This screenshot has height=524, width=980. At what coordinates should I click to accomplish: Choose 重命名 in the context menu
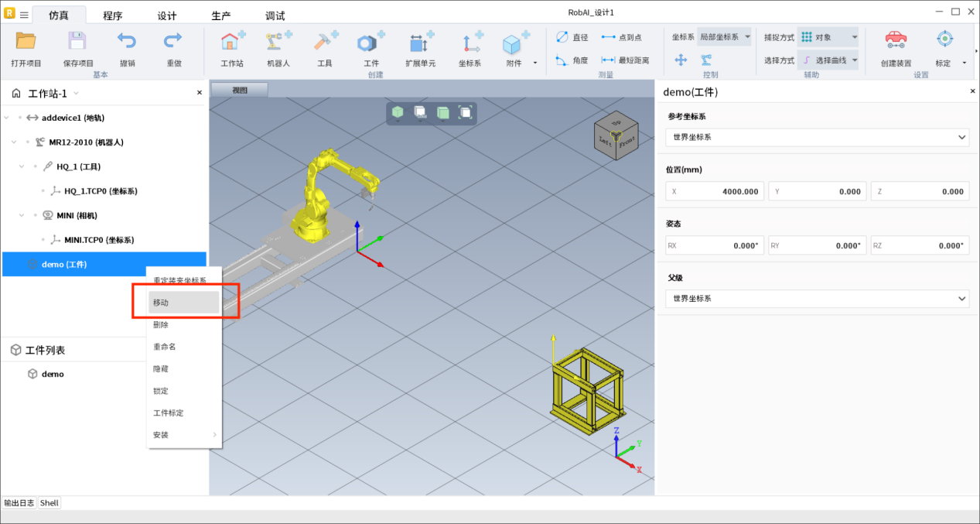point(165,347)
